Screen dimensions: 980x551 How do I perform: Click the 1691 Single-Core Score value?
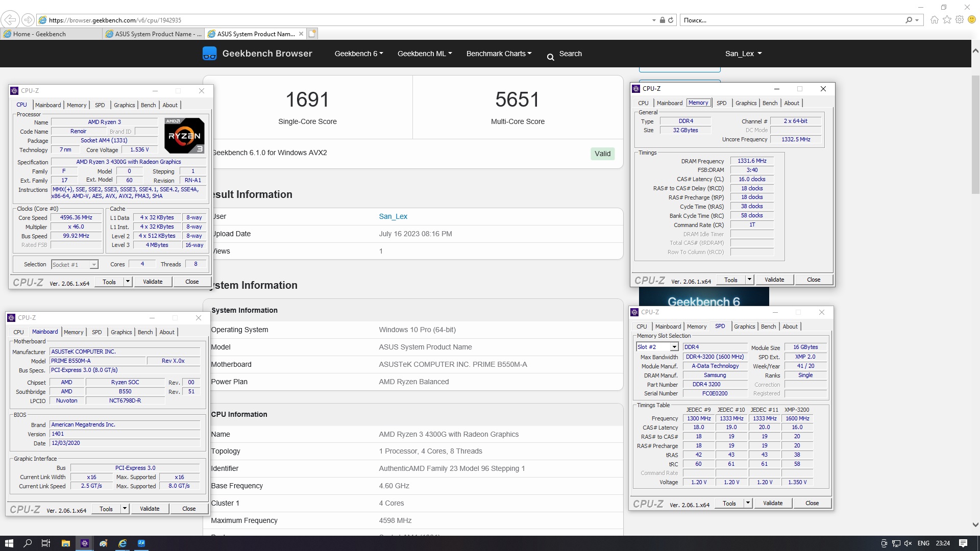[307, 99]
